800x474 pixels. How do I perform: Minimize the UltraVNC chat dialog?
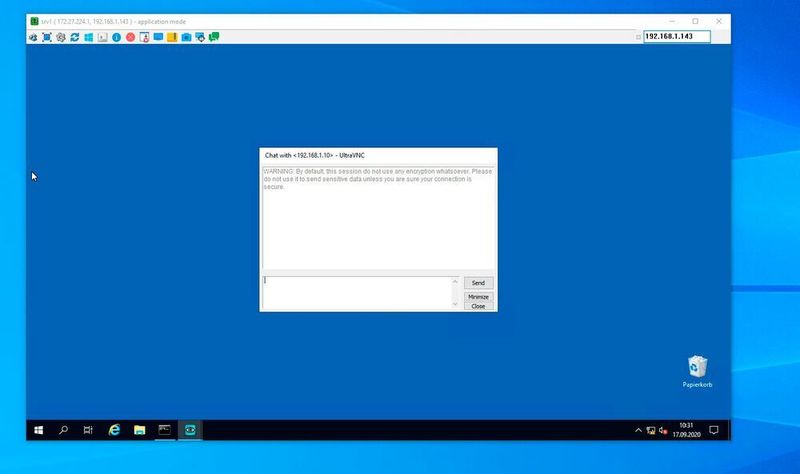click(x=478, y=296)
